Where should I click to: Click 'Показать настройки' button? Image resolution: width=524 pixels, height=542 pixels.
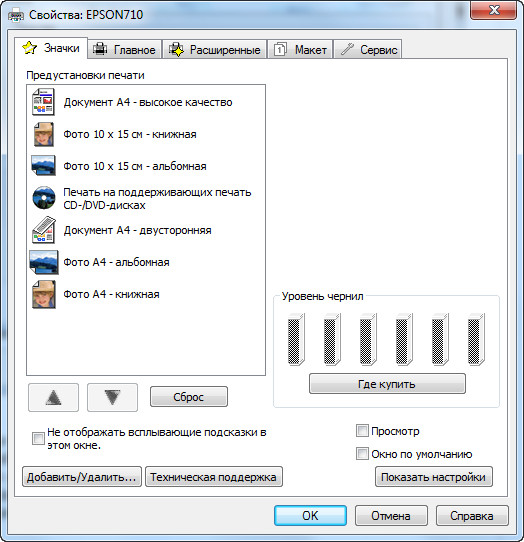pyautogui.click(x=433, y=477)
